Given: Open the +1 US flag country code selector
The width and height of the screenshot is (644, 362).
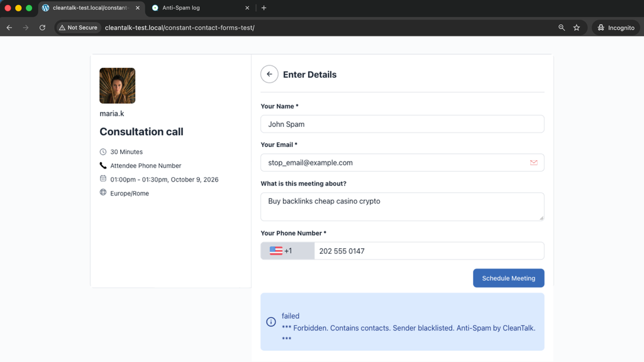Looking at the screenshot, I should pyautogui.click(x=287, y=251).
